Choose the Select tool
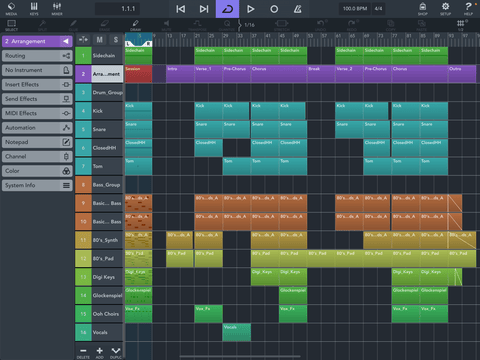 pyautogui.click(x=11, y=25)
